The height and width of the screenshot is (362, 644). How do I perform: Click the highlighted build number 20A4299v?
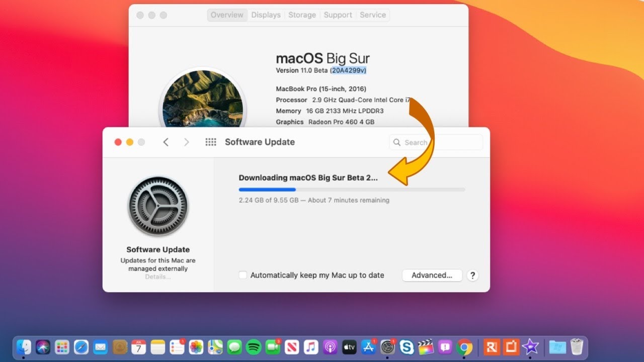(349, 70)
